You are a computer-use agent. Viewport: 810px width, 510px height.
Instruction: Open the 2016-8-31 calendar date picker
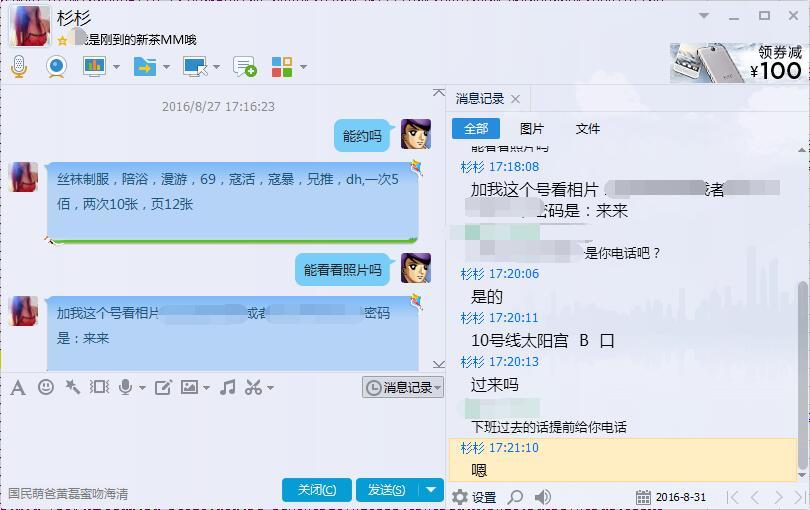(x=671, y=497)
